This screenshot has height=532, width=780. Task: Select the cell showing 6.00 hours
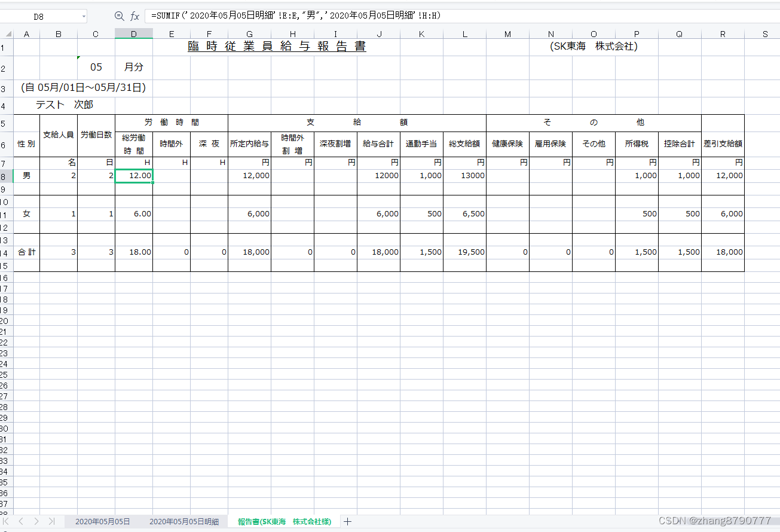(x=134, y=214)
